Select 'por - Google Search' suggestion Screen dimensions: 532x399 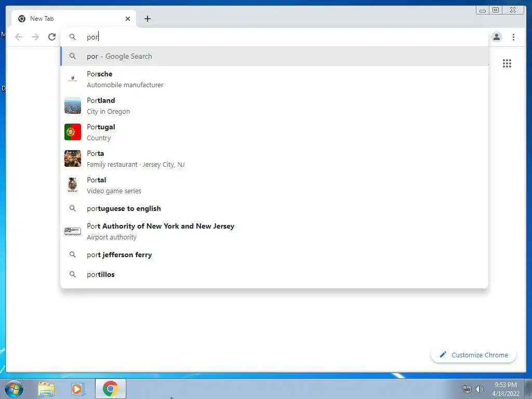(274, 56)
